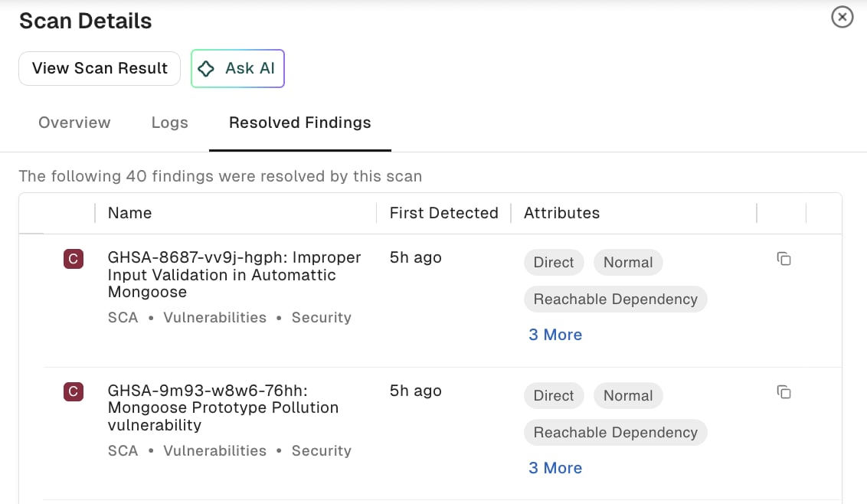The height and width of the screenshot is (504, 867).
Task: Click the Ask AI diamond icon
Action: click(206, 69)
